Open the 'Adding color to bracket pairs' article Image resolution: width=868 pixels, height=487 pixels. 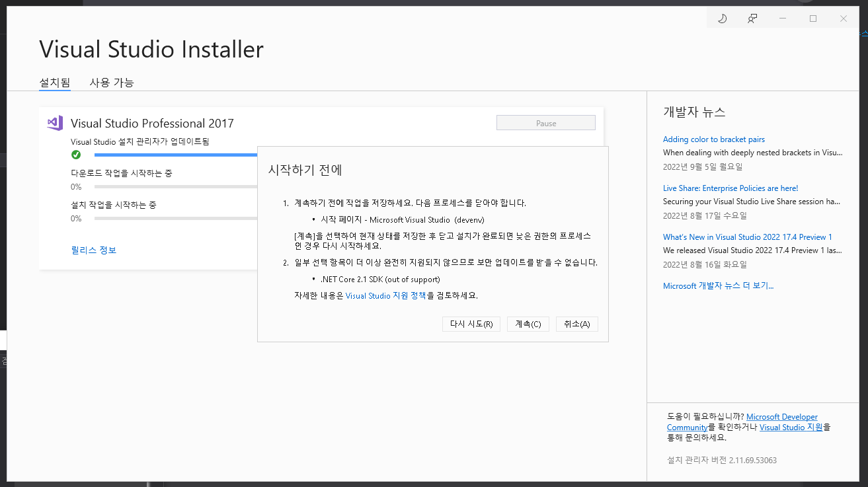click(713, 139)
